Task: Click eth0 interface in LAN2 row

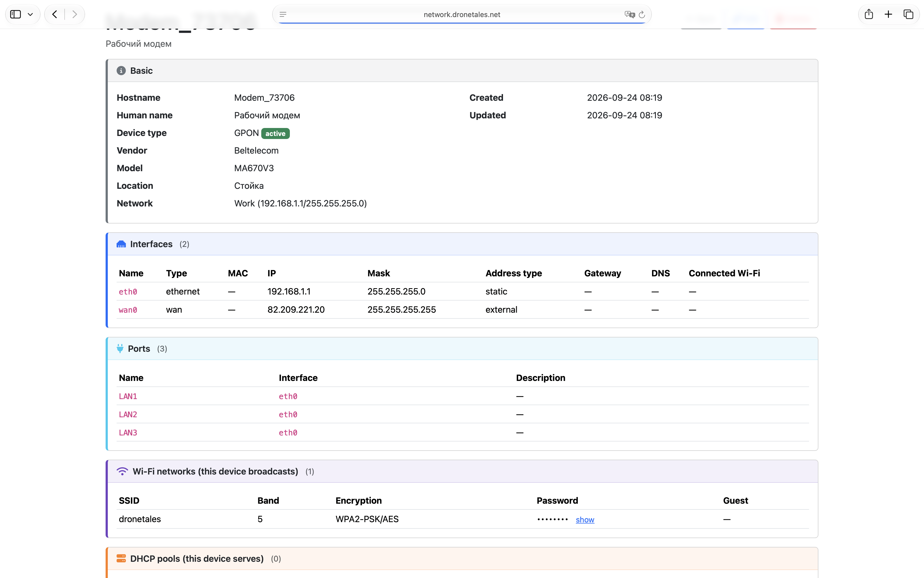Action: coord(288,415)
